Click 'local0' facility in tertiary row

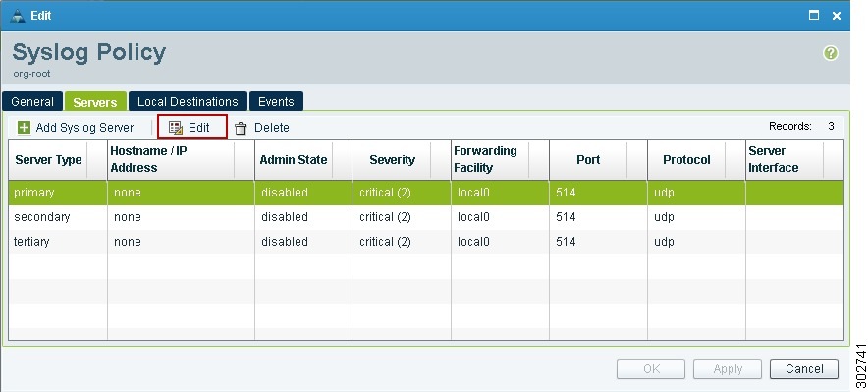[x=473, y=242]
